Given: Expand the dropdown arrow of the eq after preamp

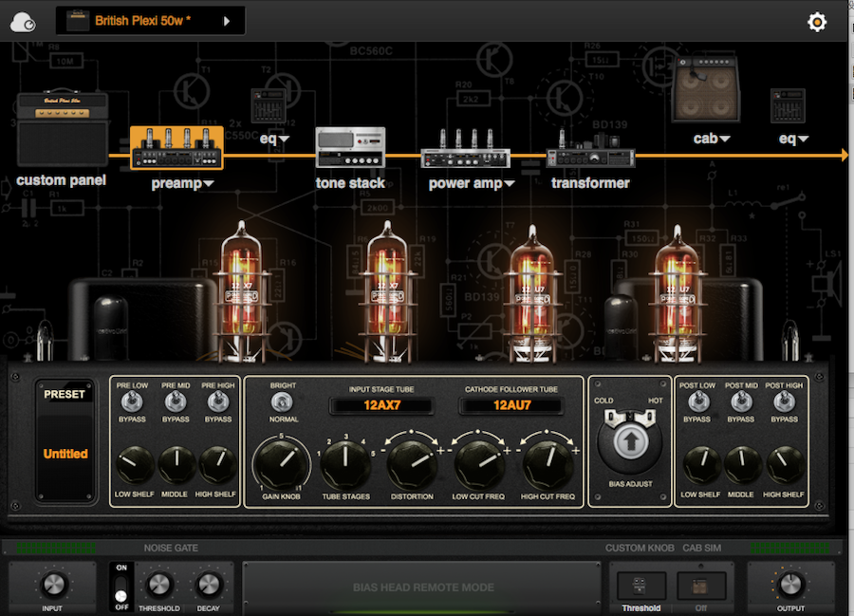Looking at the screenshot, I should [x=283, y=139].
